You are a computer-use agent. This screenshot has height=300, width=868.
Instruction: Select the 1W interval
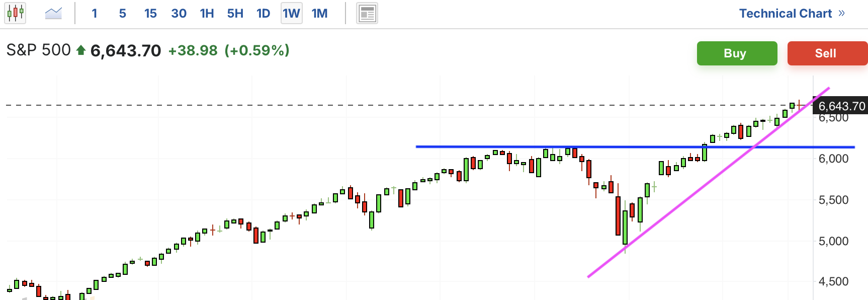click(291, 13)
